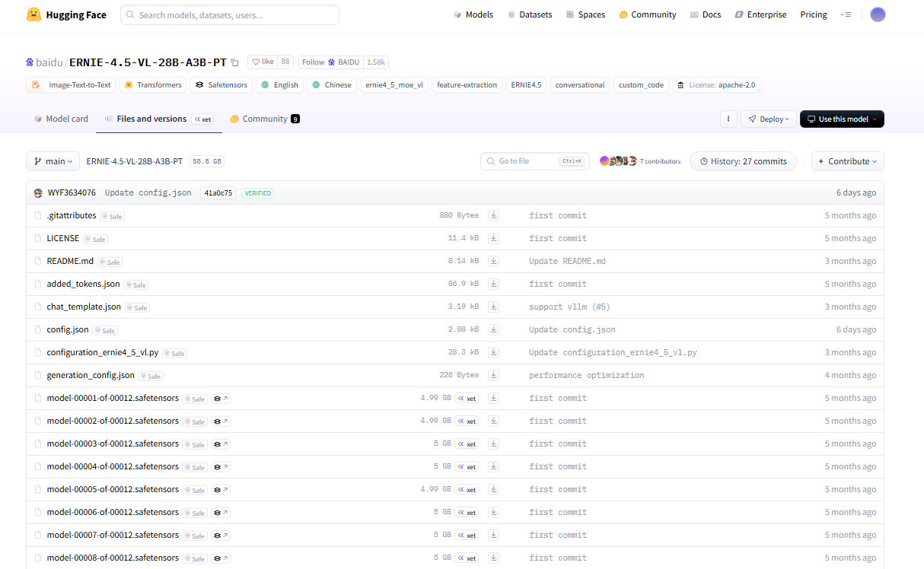Click the ernie4_5_moe_vl tag
The height and width of the screenshot is (569, 924).
coord(394,85)
